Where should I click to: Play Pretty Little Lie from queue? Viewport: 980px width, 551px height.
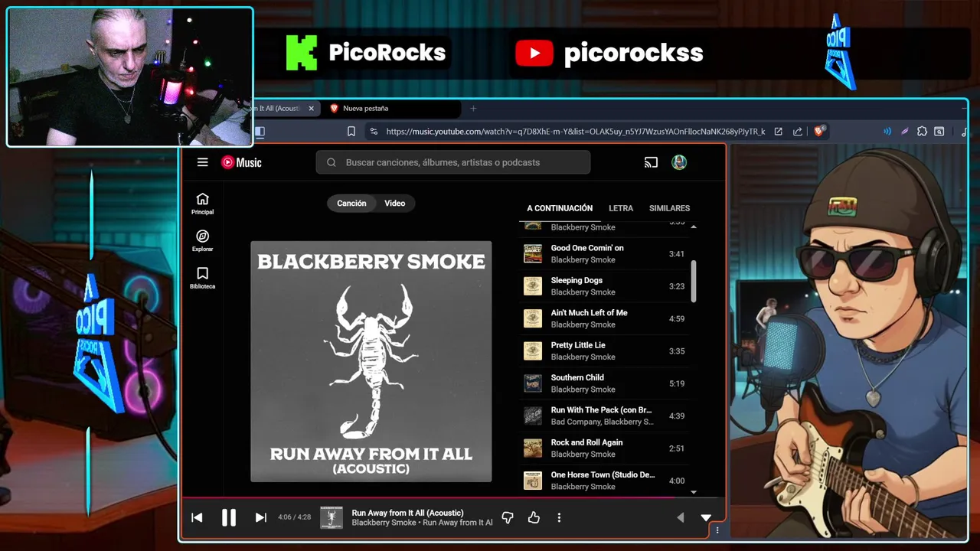pos(604,350)
